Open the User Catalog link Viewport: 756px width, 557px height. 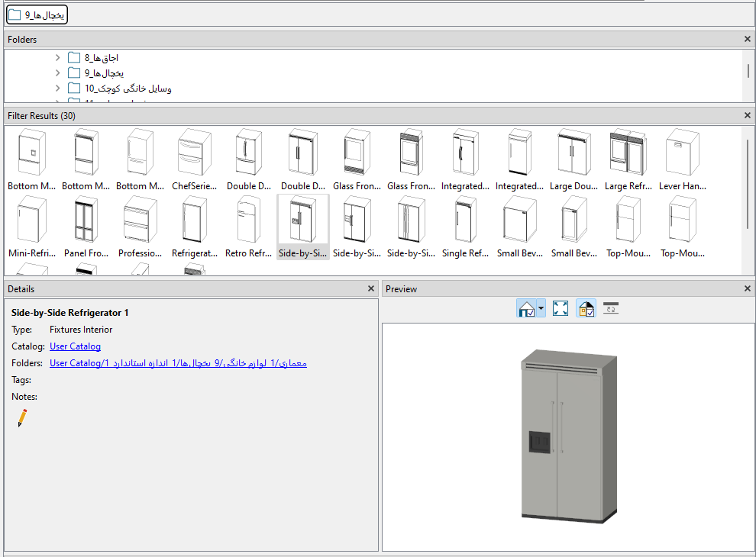point(75,346)
